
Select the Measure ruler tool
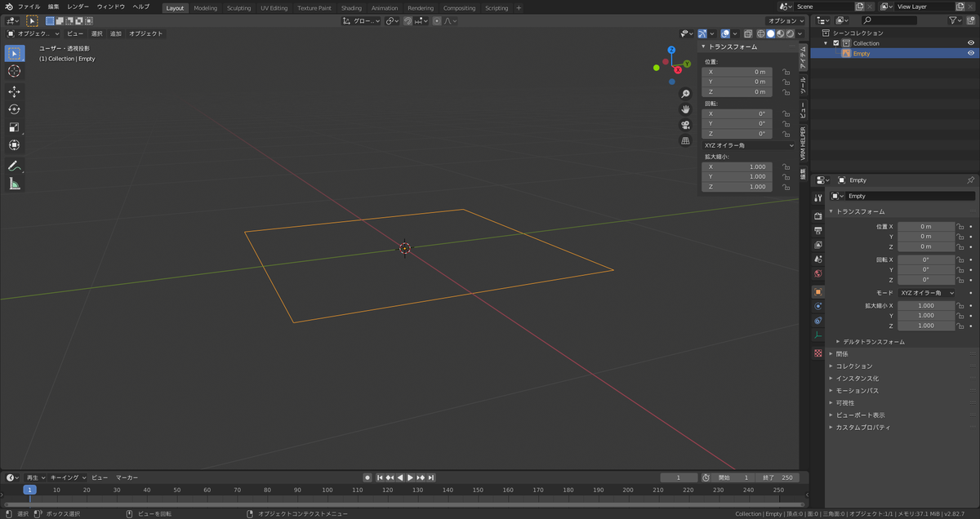[x=14, y=184]
